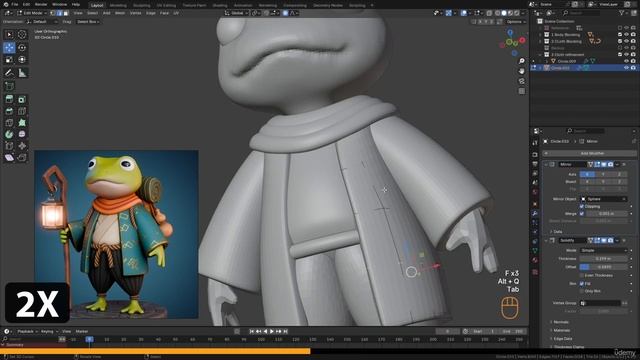
Task: Select the Spin tool
Action: tap(9, 134)
